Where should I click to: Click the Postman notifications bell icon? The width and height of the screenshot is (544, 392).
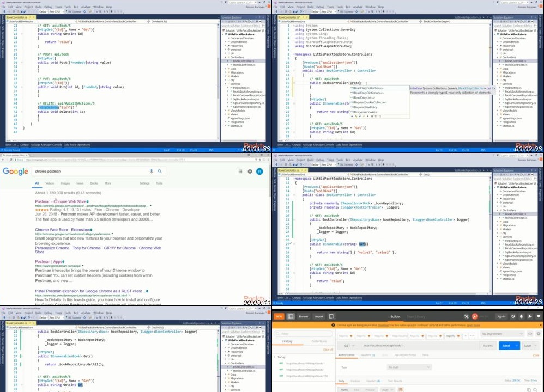[522, 316]
